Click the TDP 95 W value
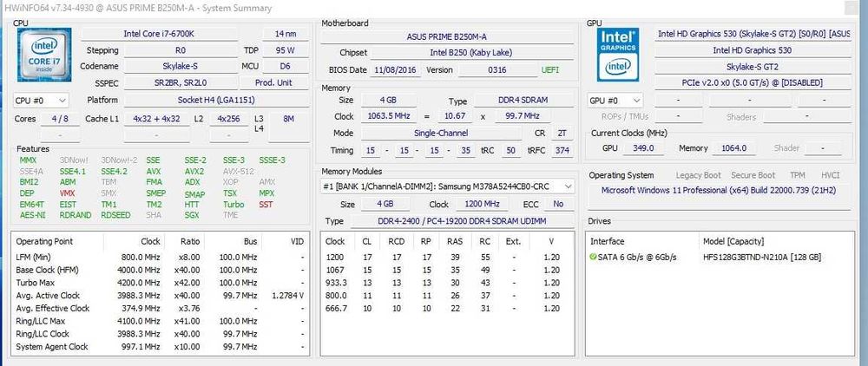The width and height of the screenshot is (868, 366). tap(285, 50)
